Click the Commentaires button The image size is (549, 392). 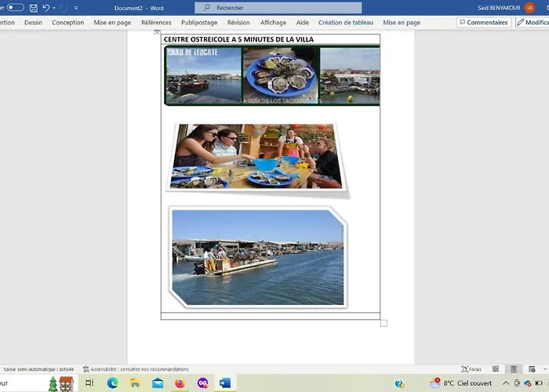tap(483, 23)
